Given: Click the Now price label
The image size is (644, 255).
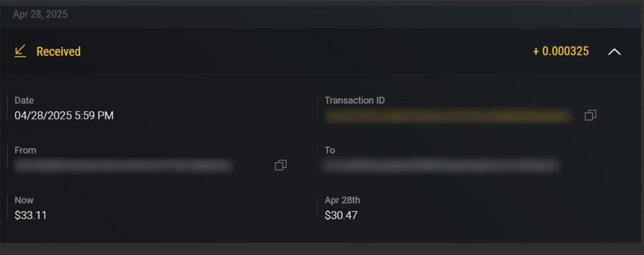Looking at the screenshot, I should pos(24,200).
